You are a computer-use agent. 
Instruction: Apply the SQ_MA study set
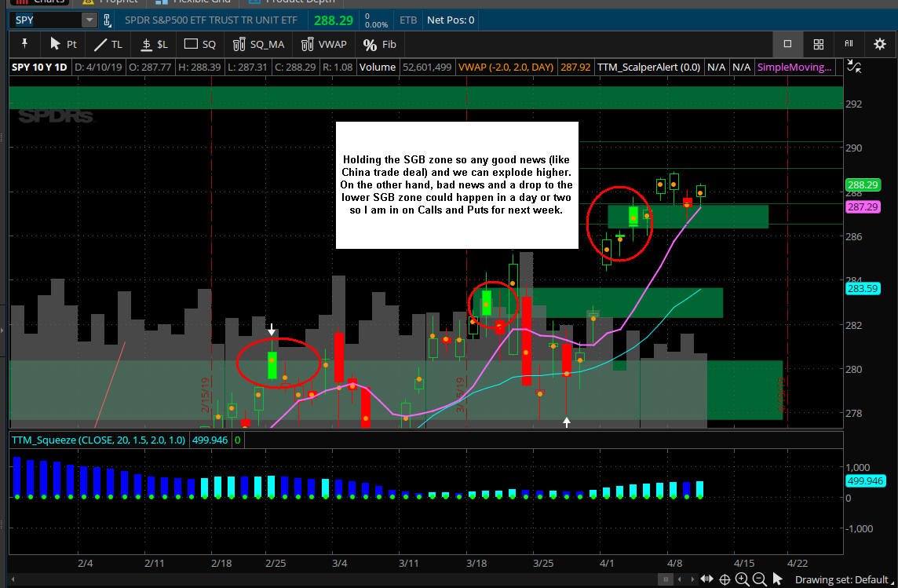tap(258, 44)
